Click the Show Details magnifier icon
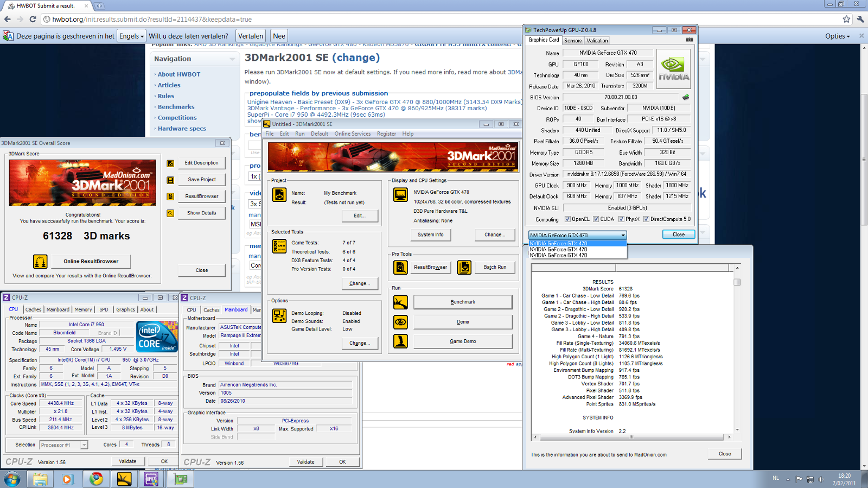 pyautogui.click(x=170, y=213)
